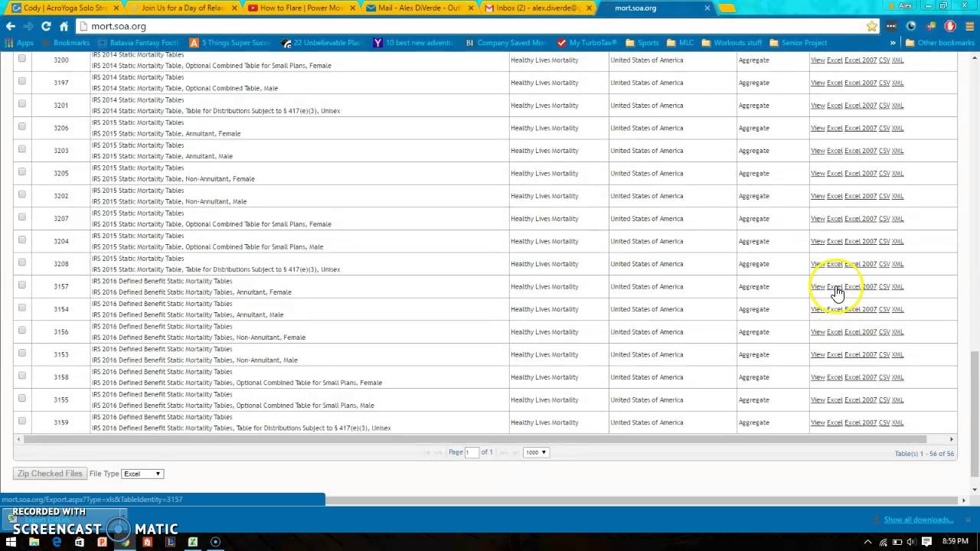Open the Windows Store taskbar icon

(80, 542)
